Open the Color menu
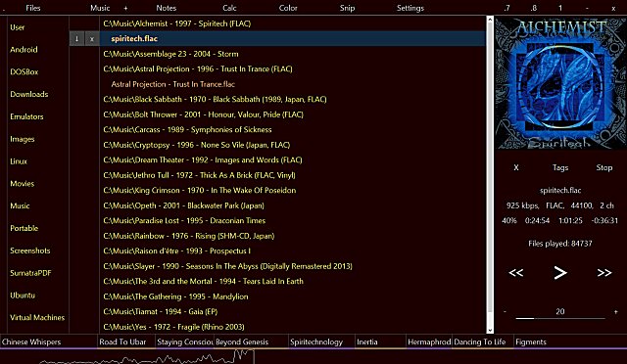 pos(288,8)
